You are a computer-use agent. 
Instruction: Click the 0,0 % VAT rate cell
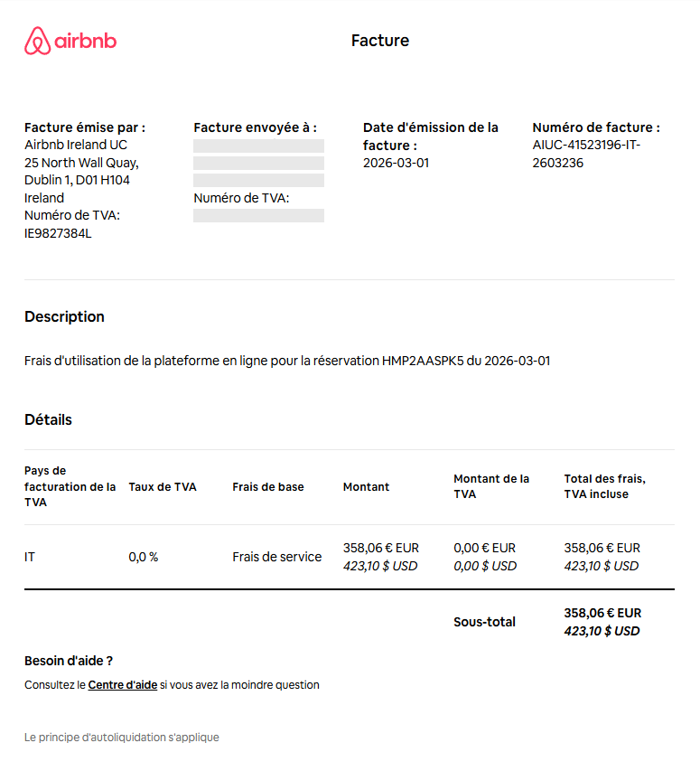143,557
